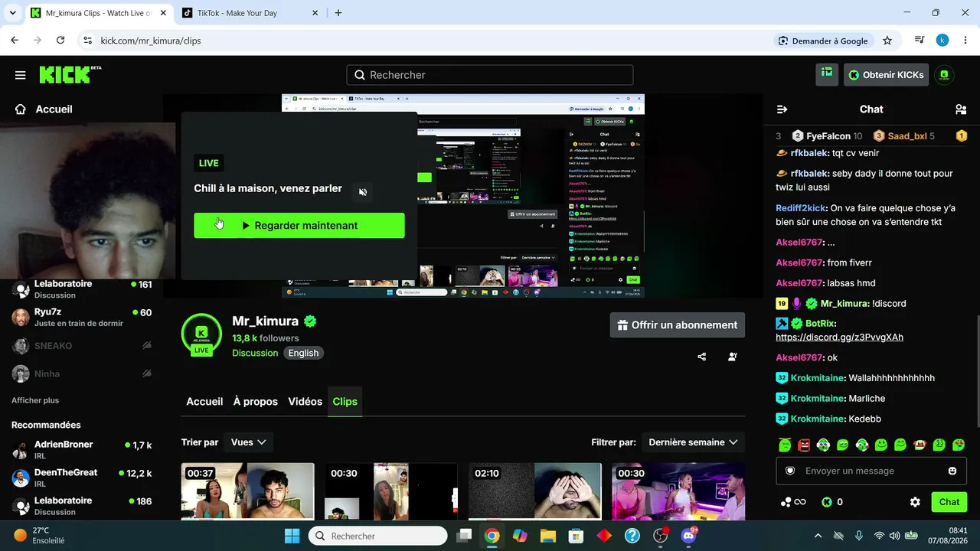Open Discord from the taskbar
The width and height of the screenshot is (980, 551).
click(x=688, y=536)
